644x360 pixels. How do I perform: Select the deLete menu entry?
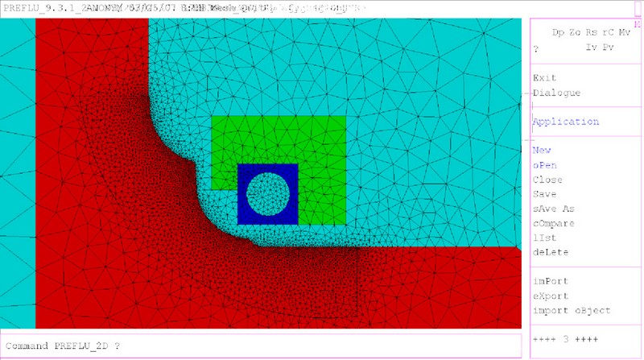tap(551, 252)
